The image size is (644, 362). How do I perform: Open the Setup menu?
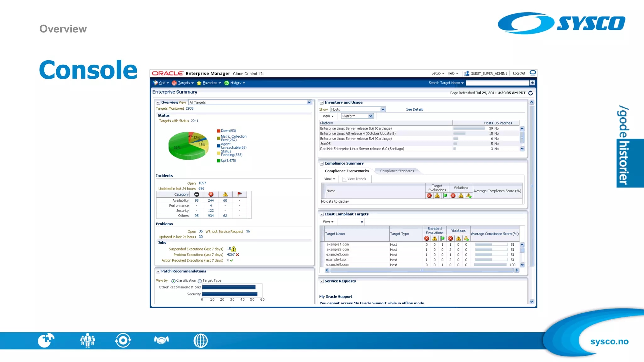pyautogui.click(x=438, y=73)
